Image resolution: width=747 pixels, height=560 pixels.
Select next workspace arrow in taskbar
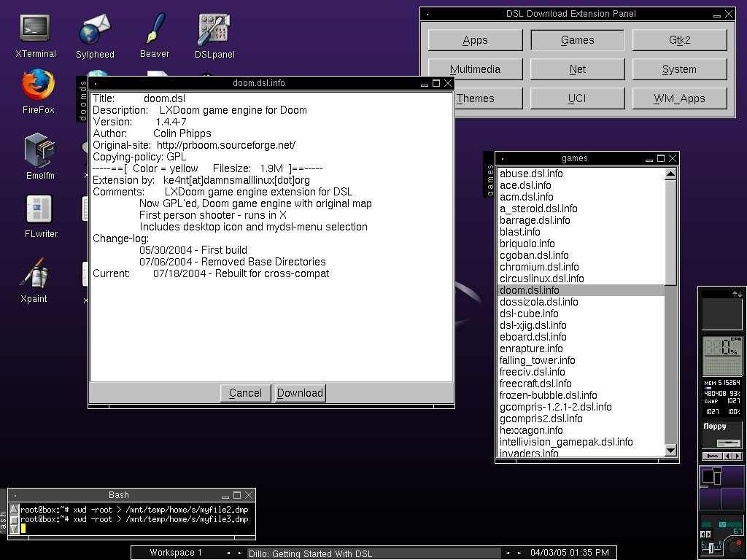[x=239, y=553]
